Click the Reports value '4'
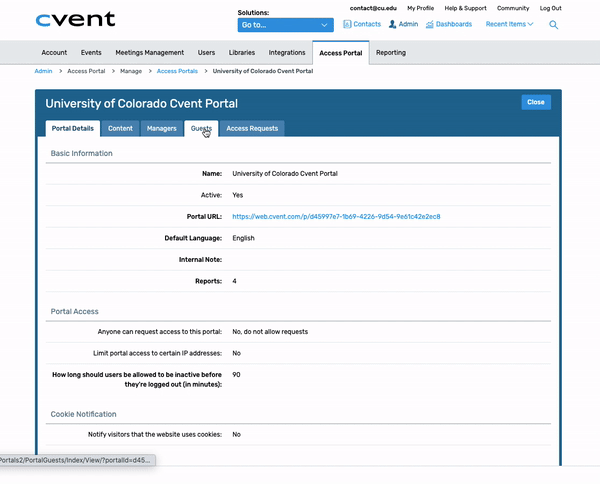 [x=234, y=281]
